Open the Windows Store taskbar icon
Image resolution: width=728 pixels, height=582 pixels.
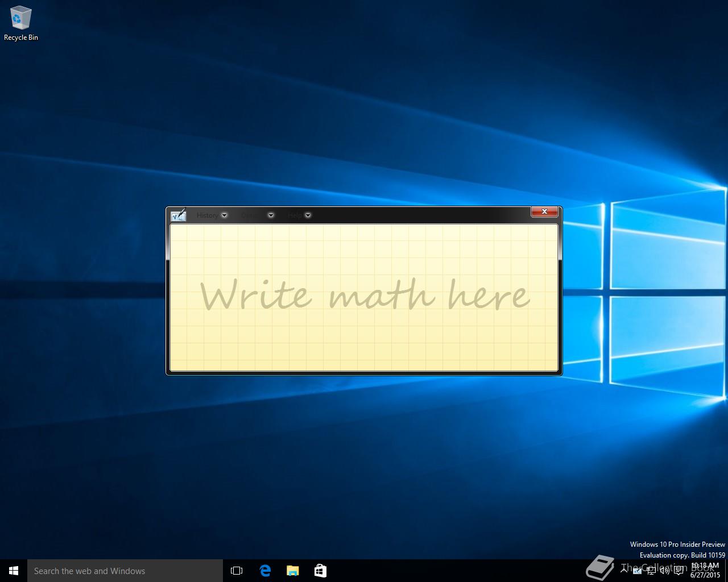click(x=320, y=571)
